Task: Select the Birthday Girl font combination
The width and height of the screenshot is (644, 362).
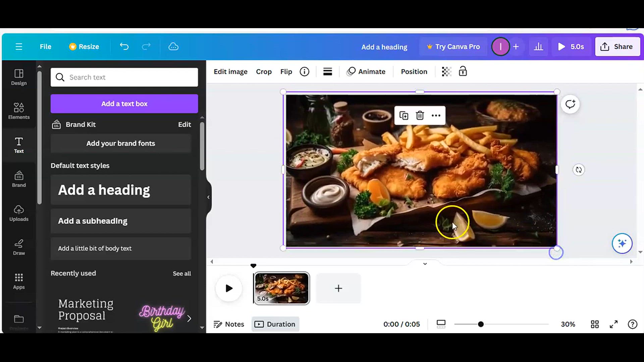Action: 162,317
